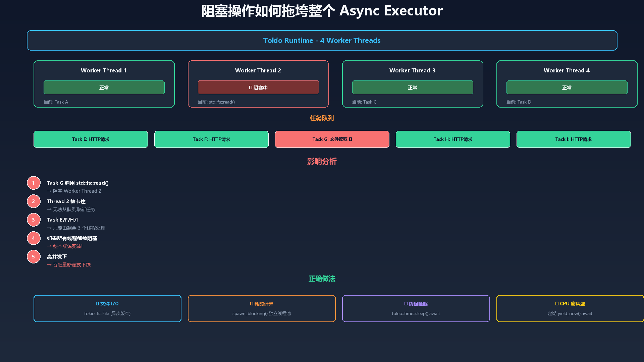
Task: Click the Task G 调用 std::fs::read() line
Action: pyautogui.click(x=78, y=183)
